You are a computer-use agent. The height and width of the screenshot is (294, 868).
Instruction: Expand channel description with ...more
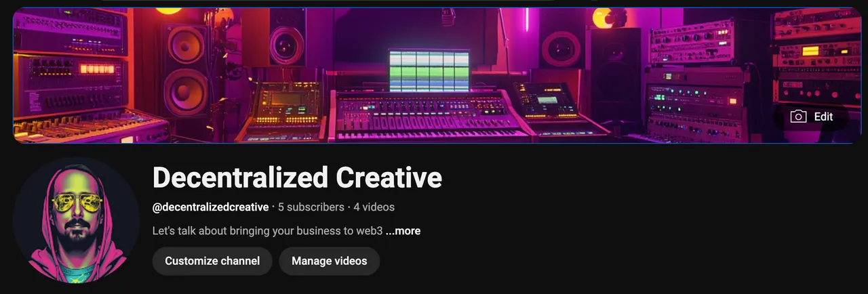403,231
